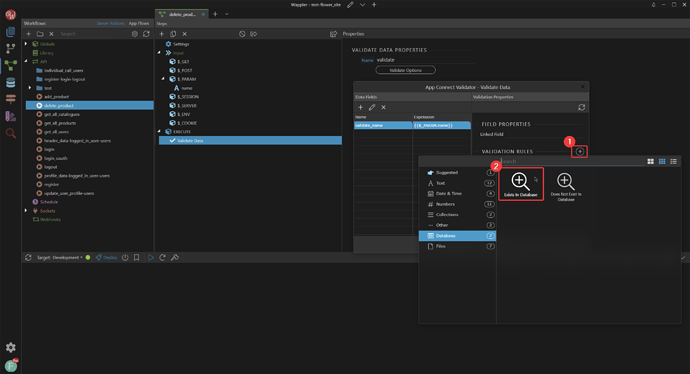690x374 pixels.
Task: Disable the selected step
Action: tap(242, 34)
